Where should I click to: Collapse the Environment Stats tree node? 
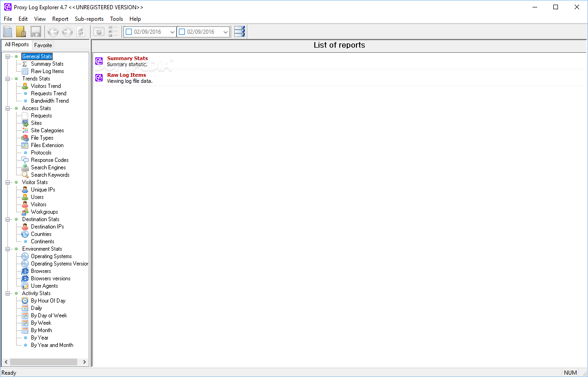pyautogui.click(x=8, y=249)
